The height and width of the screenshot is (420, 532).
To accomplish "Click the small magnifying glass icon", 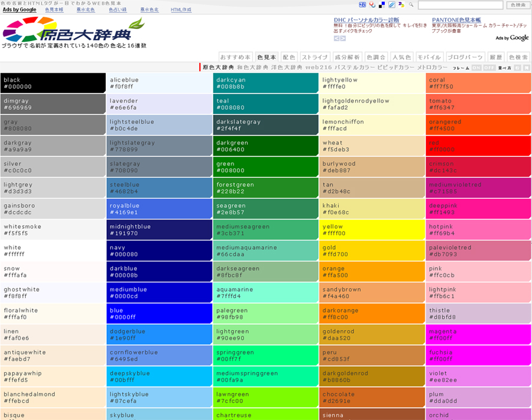I will [x=411, y=5].
